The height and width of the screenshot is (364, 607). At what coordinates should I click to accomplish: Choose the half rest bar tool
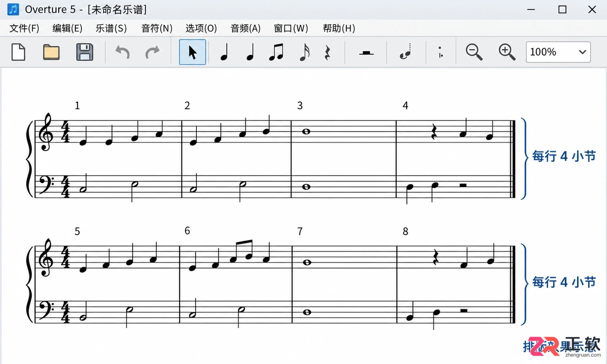point(366,53)
